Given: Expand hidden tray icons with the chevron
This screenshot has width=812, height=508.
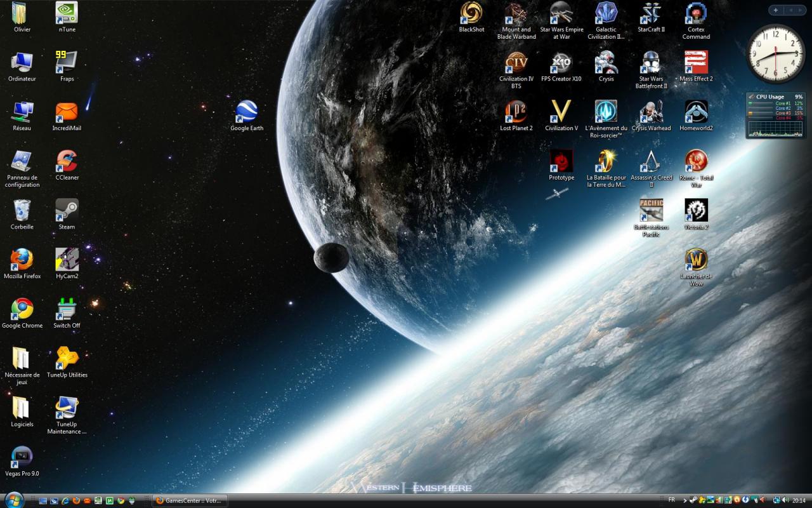Looking at the screenshot, I should [x=685, y=500].
